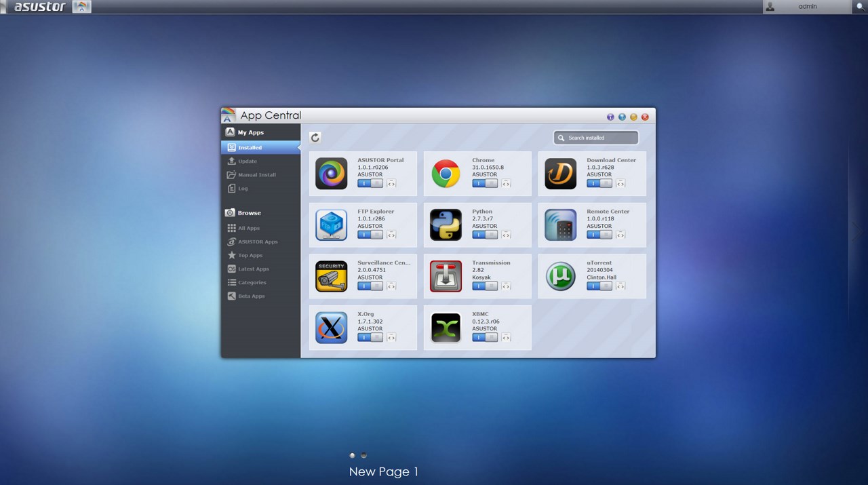Screen dimensions: 868x485
Task: Click the Python version text 2.7.3.r7
Action: [x=482, y=218]
